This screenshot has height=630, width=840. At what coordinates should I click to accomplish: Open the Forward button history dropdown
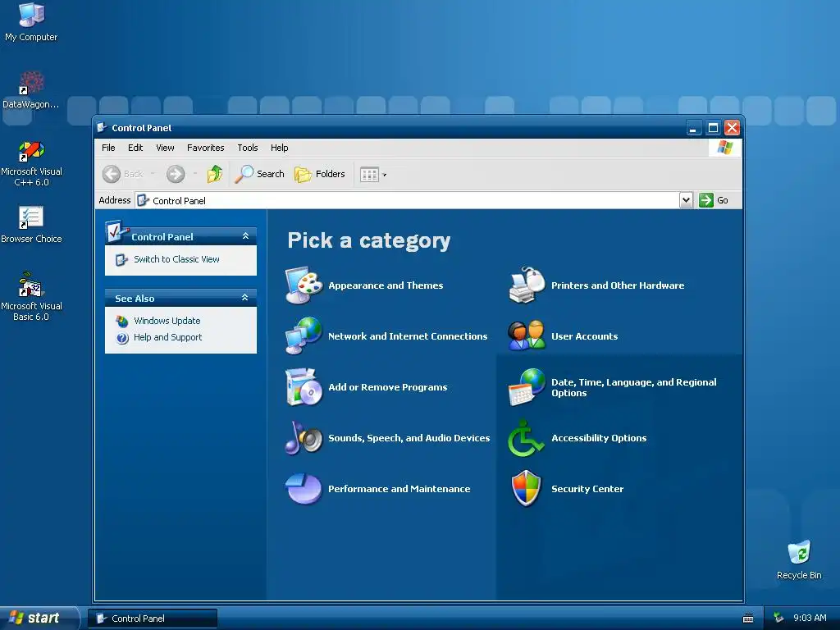click(195, 174)
